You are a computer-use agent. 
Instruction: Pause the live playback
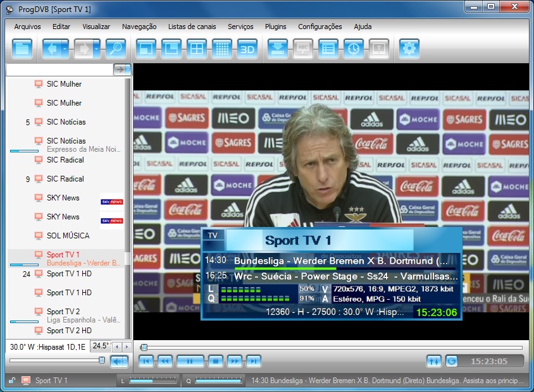(190, 361)
